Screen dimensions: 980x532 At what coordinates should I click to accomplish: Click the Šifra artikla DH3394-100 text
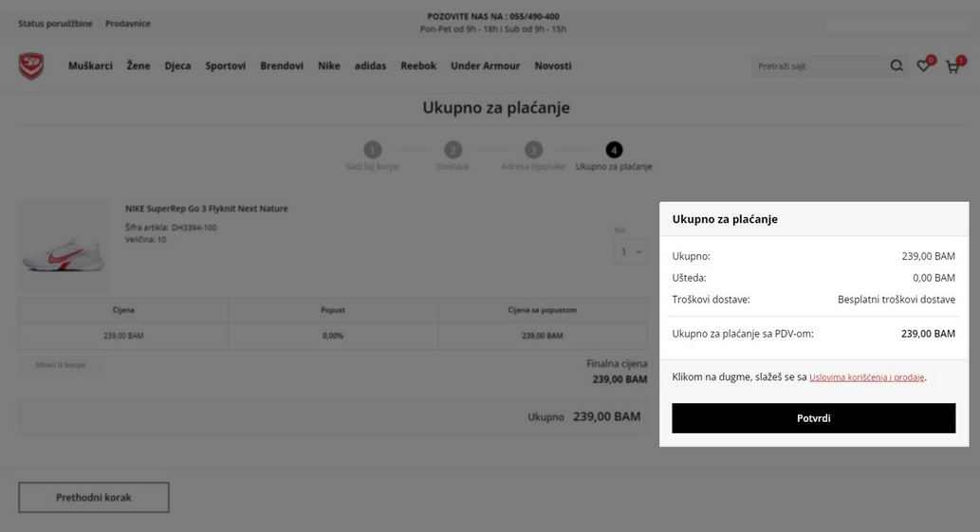(171, 228)
